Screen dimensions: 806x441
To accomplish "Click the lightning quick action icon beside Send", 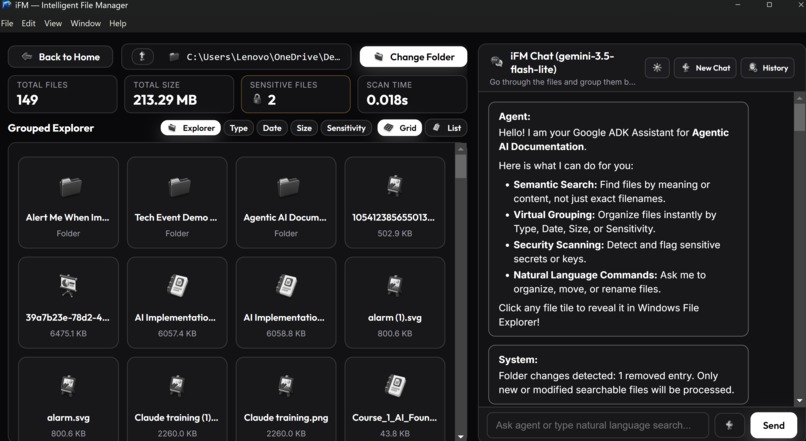I will (729, 425).
